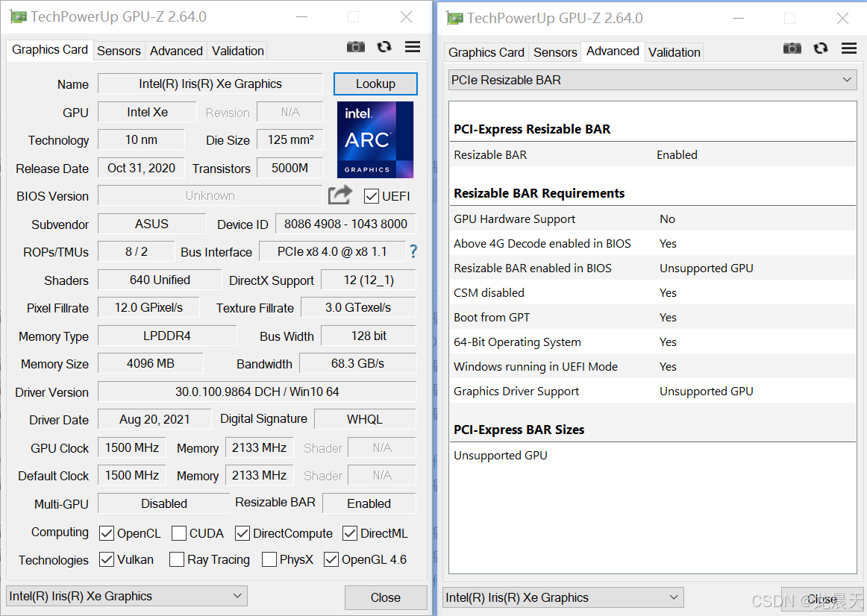Viewport: 867px width, 616px height.
Task: Toggle the DirectCompute checkbox
Action: click(242, 533)
